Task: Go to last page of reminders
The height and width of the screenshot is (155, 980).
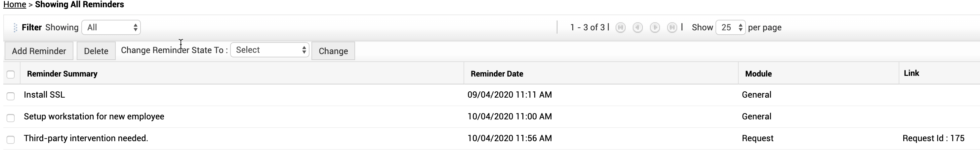Action: pyautogui.click(x=672, y=27)
